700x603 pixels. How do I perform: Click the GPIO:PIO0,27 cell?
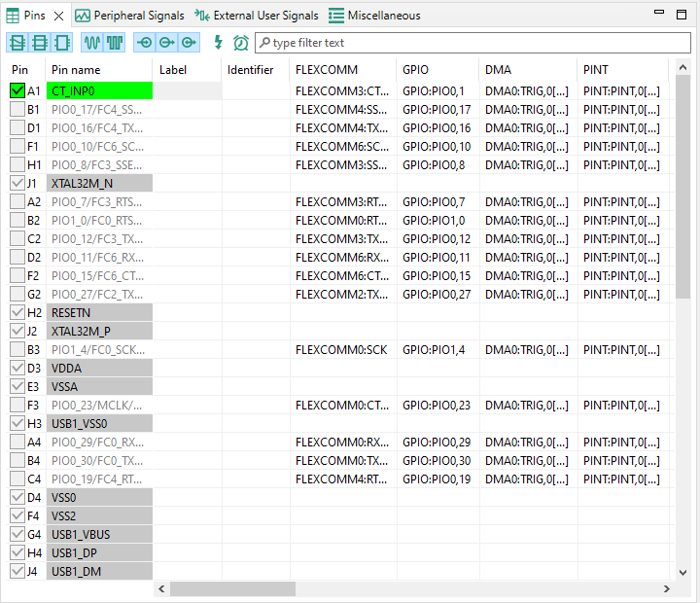(438, 295)
